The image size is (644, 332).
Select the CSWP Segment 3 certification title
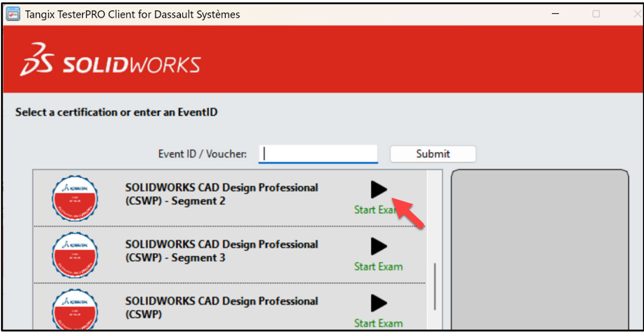pyautogui.click(x=222, y=251)
